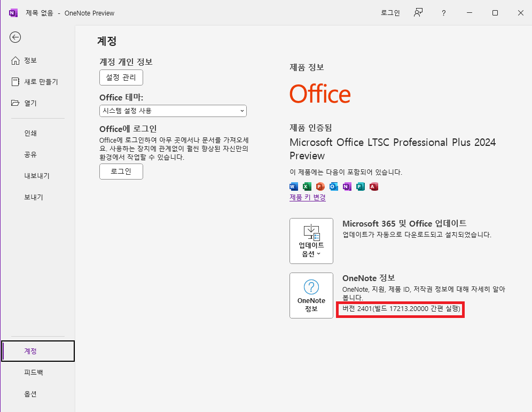Screen dimensions: 532x412
Task: Click the 계정 개인 정보 heading
Action: click(126, 62)
